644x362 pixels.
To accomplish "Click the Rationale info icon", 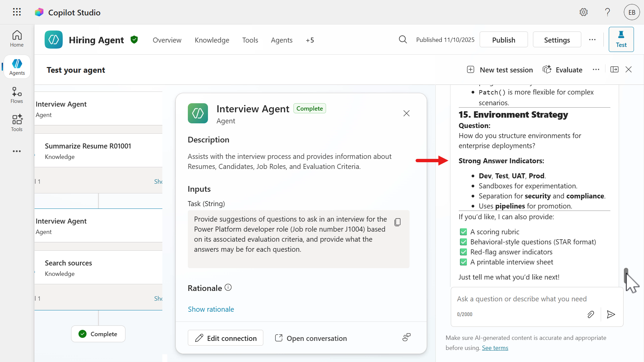I will (228, 288).
